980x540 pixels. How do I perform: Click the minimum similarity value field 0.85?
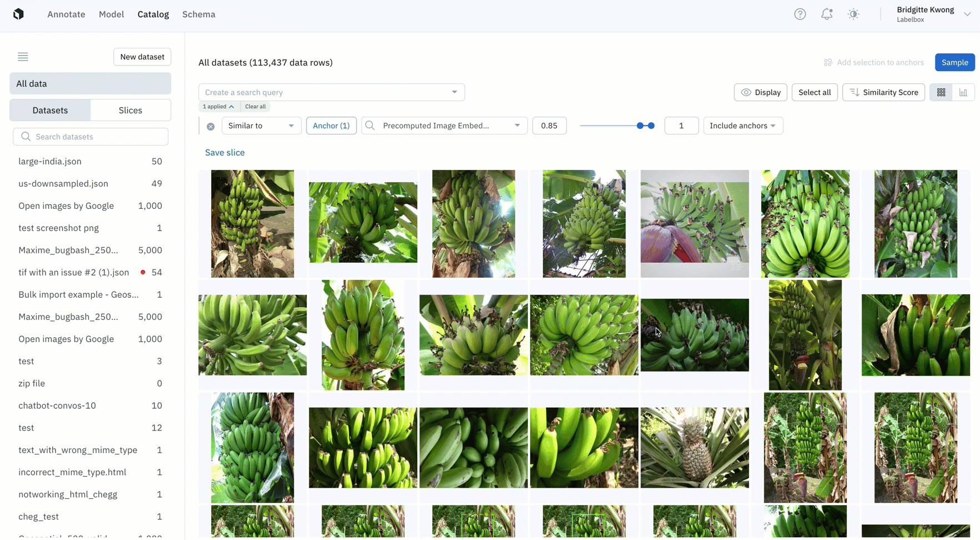pyautogui.click(x=549, y=126)
